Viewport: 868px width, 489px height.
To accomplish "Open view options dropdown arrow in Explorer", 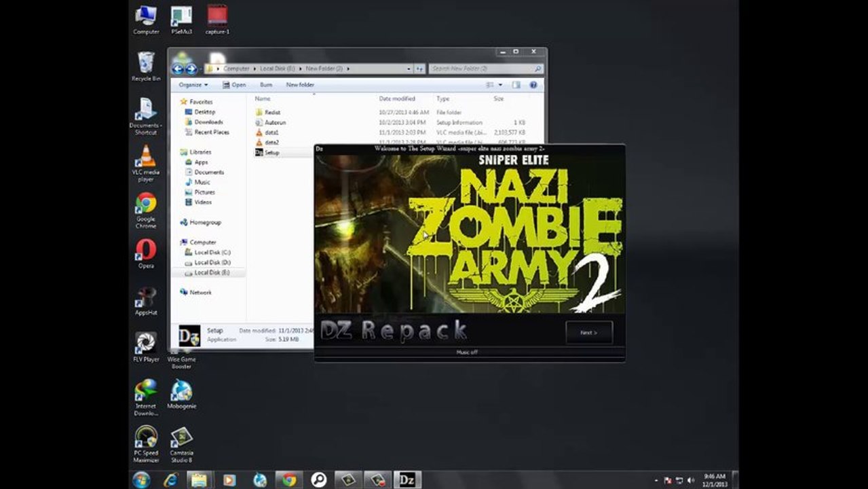I will coord(501,85).
